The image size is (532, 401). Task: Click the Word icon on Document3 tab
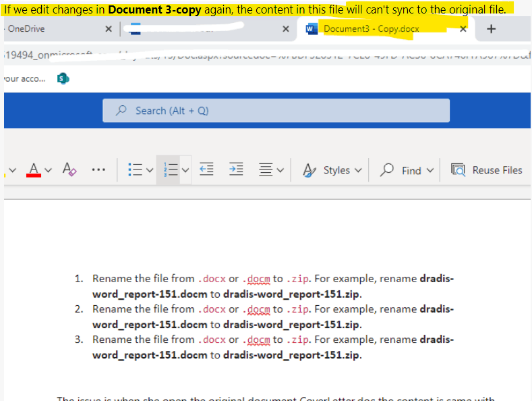[312, 29]
